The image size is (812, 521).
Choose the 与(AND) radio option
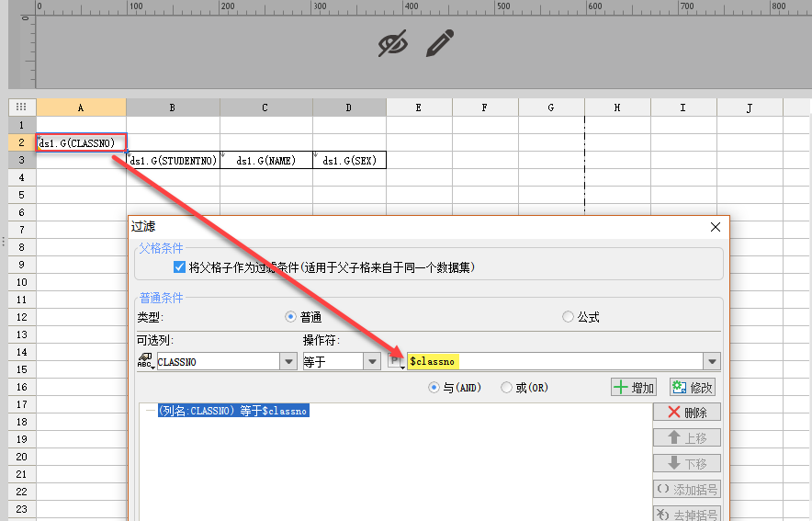point(434,388)
